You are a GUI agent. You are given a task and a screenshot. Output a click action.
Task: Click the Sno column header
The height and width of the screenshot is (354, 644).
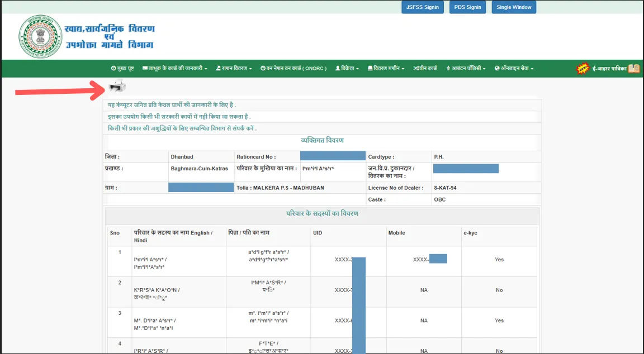pos(115,233)
